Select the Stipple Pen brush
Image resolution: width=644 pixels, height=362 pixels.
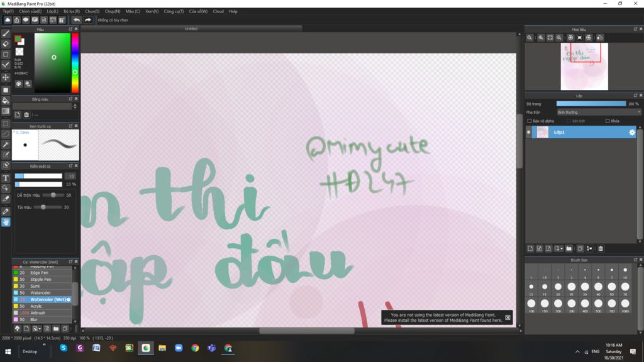pyautogui.click(x=42, y=280)
